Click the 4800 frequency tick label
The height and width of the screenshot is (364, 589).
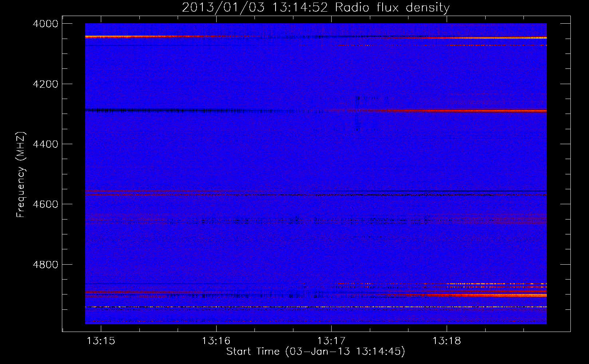coord(46,265)
